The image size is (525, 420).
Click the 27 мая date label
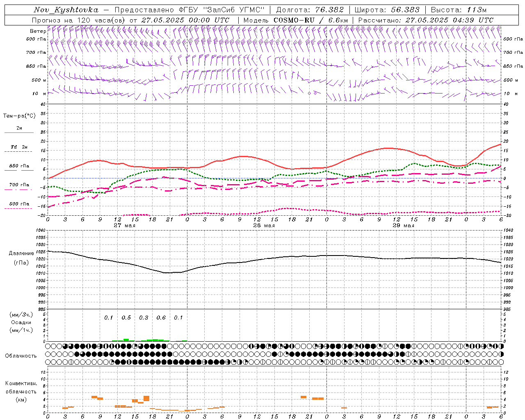point(124,226)
